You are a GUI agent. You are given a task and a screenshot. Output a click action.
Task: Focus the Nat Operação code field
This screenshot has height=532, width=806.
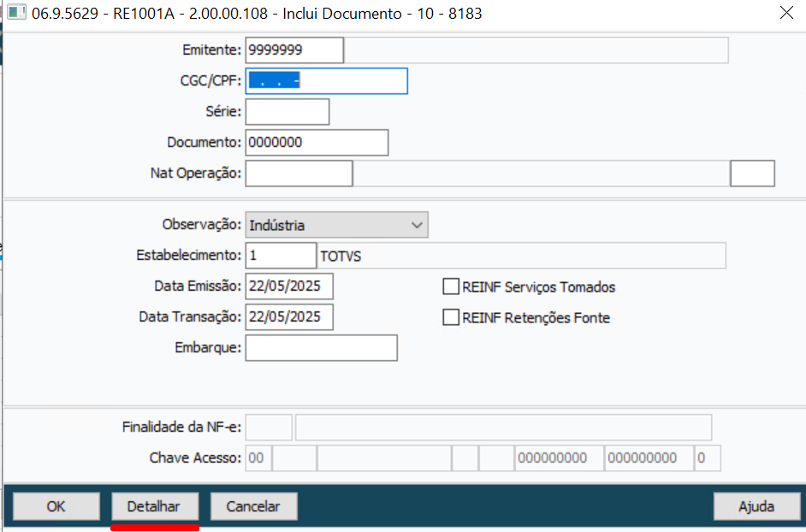pyautogui.click(x=299, y=174)
